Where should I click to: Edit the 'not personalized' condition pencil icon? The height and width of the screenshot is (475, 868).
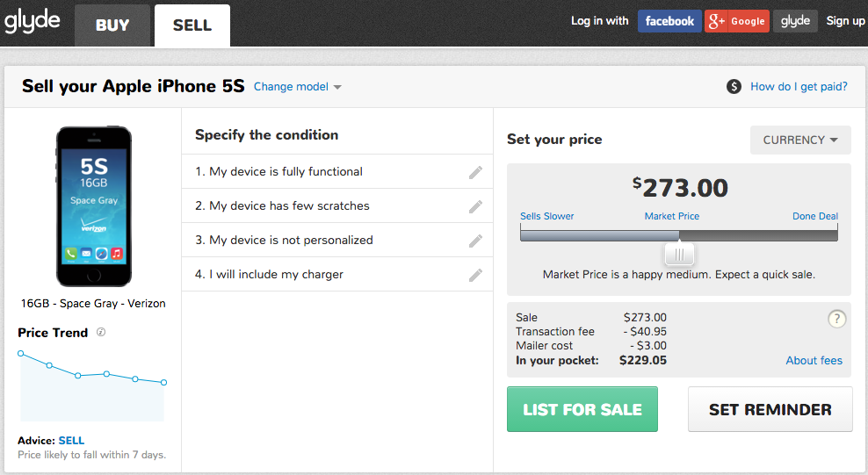(x=475, y=241)
